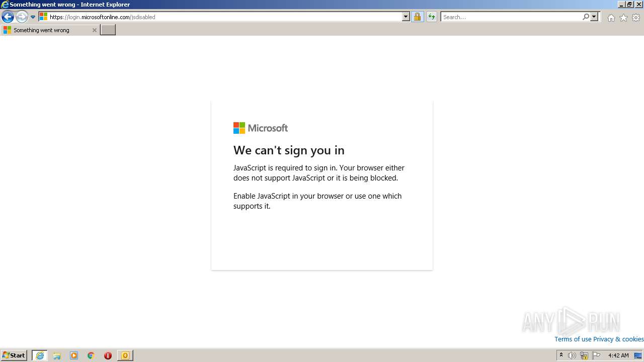Open the Privacy & cookies link
This screenshot has width=644, height=362.
pyautogui.click(x=618, y=339)
